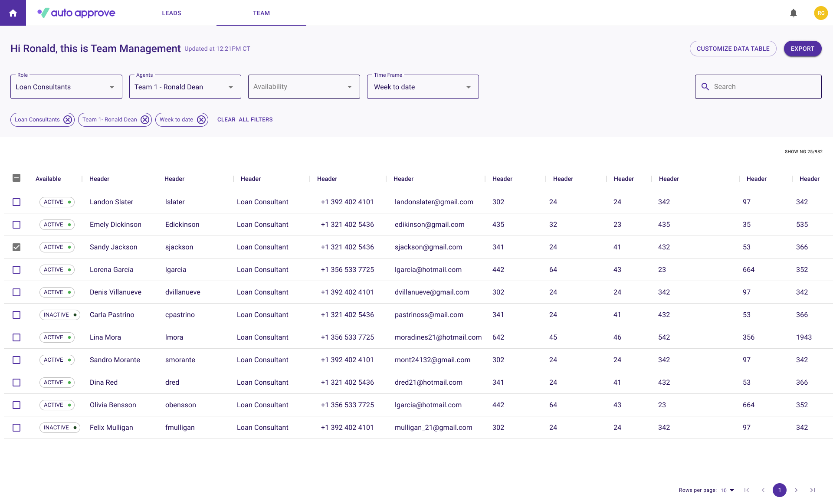833x504 pixels.
Task: Remove the Team 1- Ronald Dean chip
Action: tap(145, 120)
